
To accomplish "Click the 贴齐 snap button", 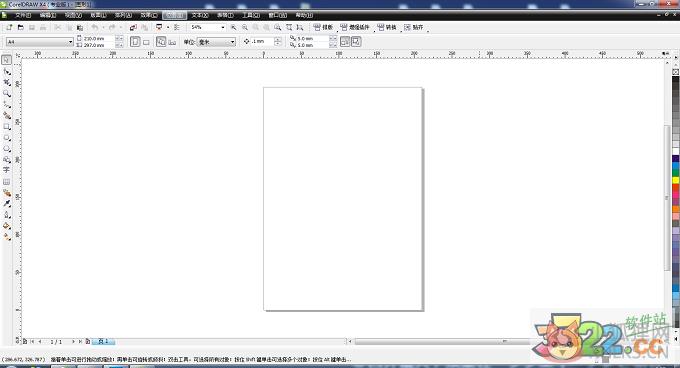I will point(414,27).
